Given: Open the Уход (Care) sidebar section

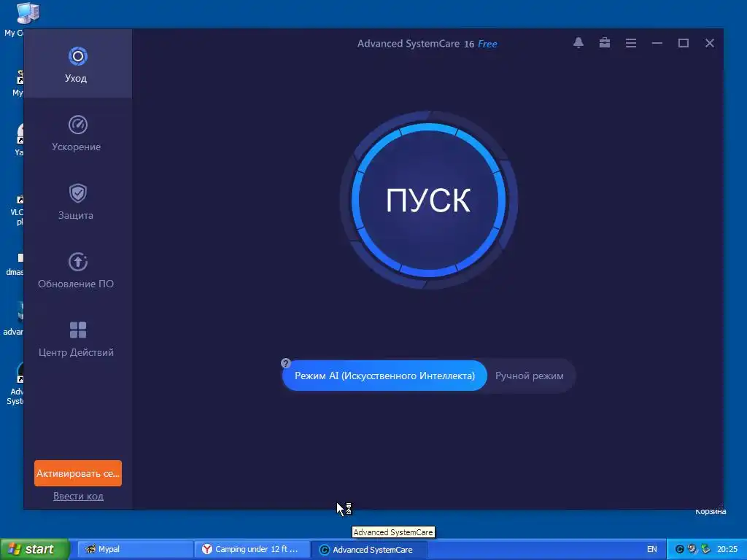Looking at the screenshot, I should click(77, 64).
